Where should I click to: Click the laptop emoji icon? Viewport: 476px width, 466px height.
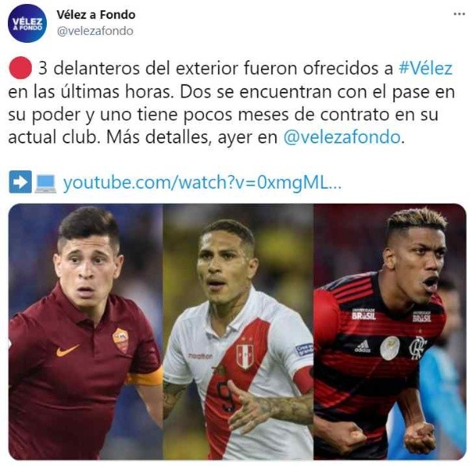[45, 183]
